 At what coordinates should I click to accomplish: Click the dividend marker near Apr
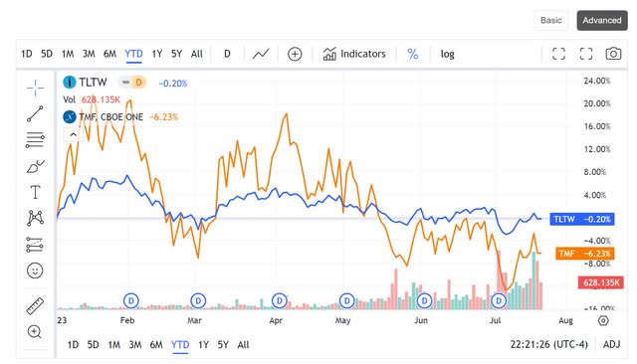click(280, 301)
